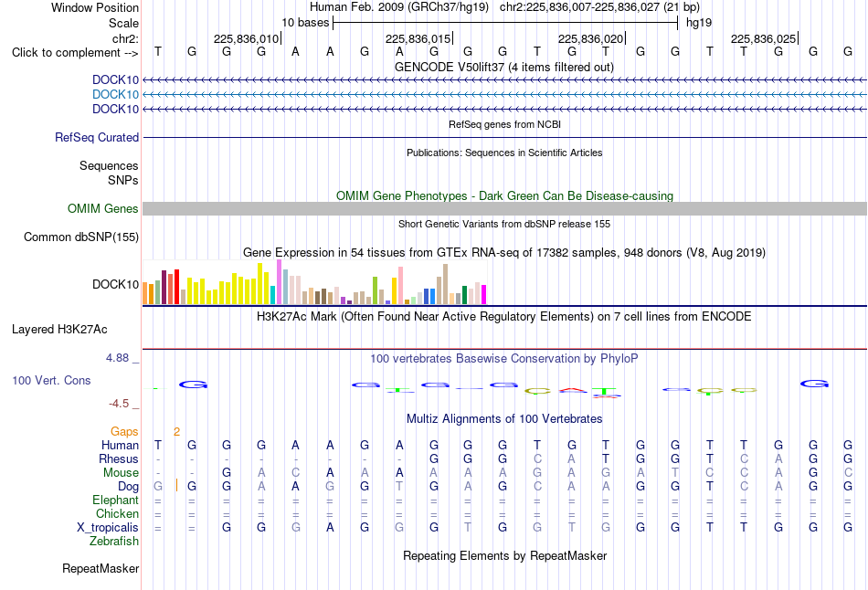This screenshot has height=590, width=868.
Task: Open the 100 Vert. Cons track label
Action: coord(51,380)
